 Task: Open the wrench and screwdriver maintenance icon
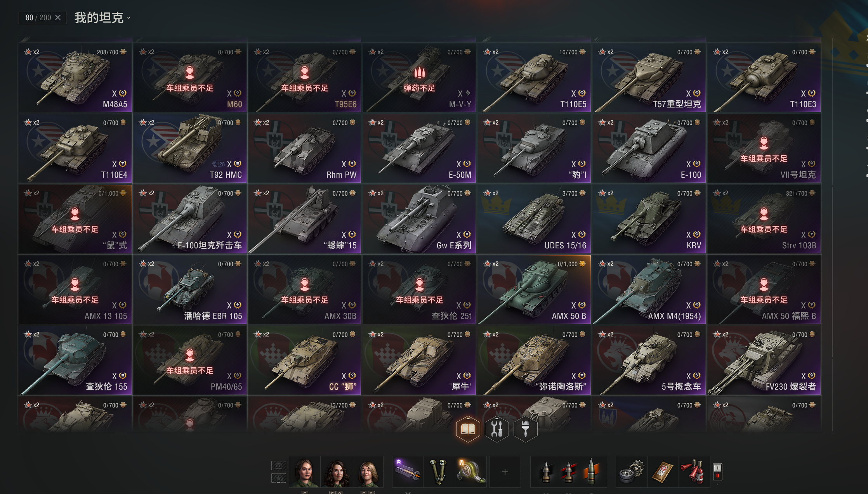click(x=496, y=429)
